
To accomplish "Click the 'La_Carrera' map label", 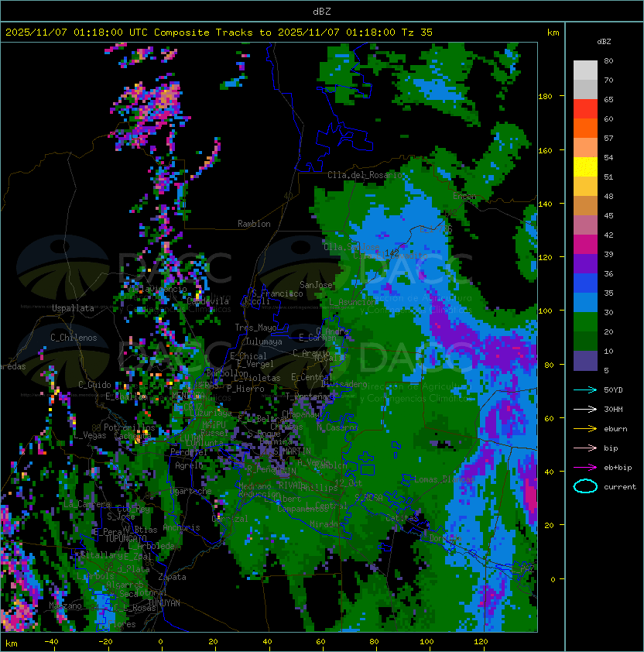I will tap(87, 504).
